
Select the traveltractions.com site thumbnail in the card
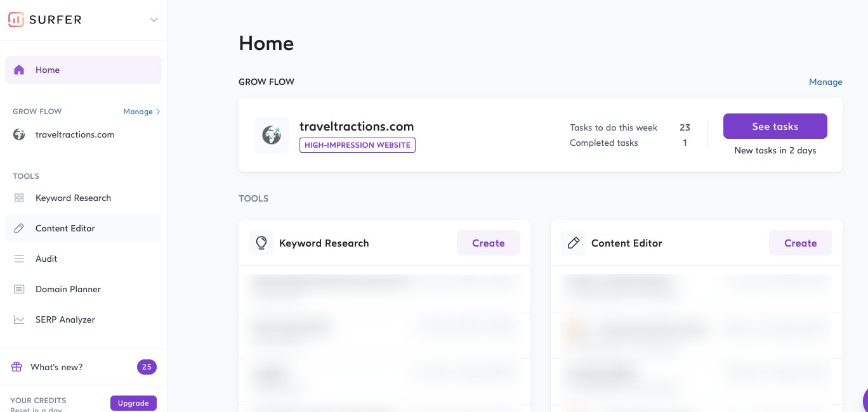[x=272, y=135]
